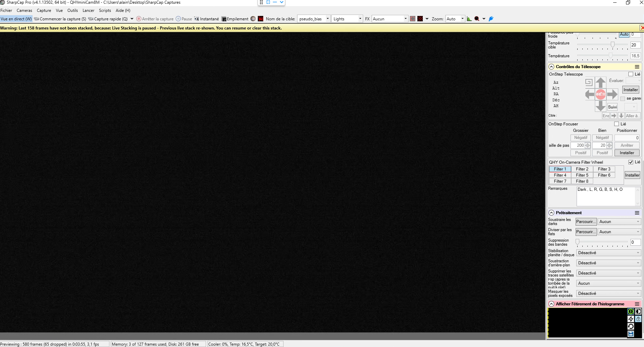Click the planet icon in the toolbar

(x=253, y=19)
